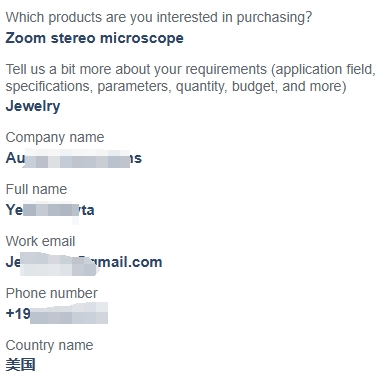Click the 'Company name' label

55,137
